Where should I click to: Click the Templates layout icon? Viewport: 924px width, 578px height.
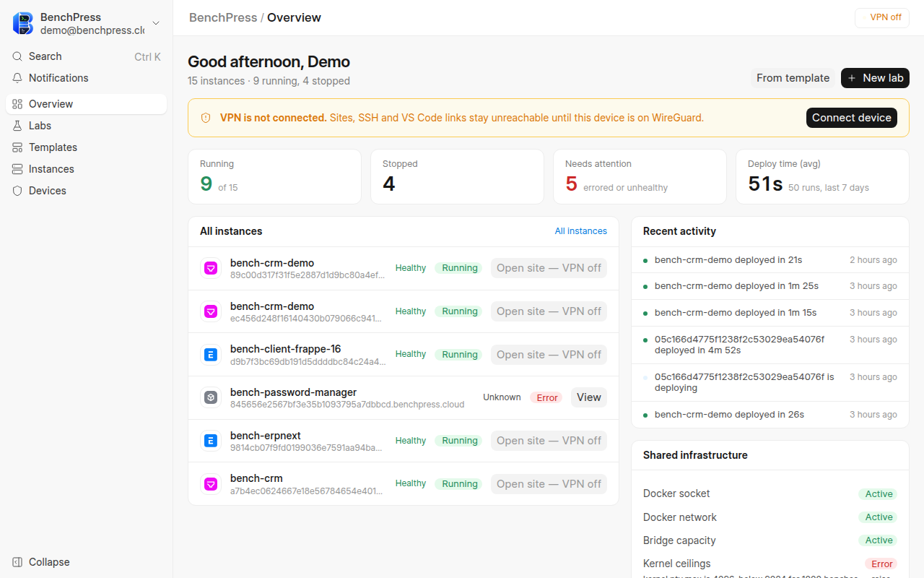[17, 147]
